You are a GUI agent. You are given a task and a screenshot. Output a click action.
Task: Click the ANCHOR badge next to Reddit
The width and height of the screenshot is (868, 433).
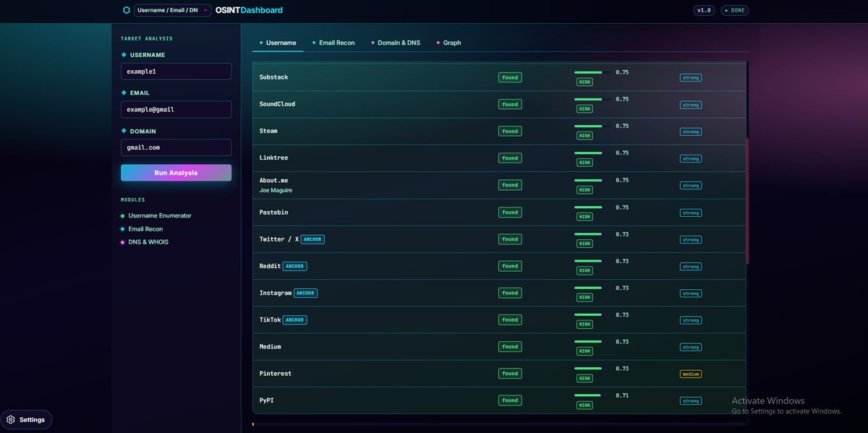click(x=295, y=266)
